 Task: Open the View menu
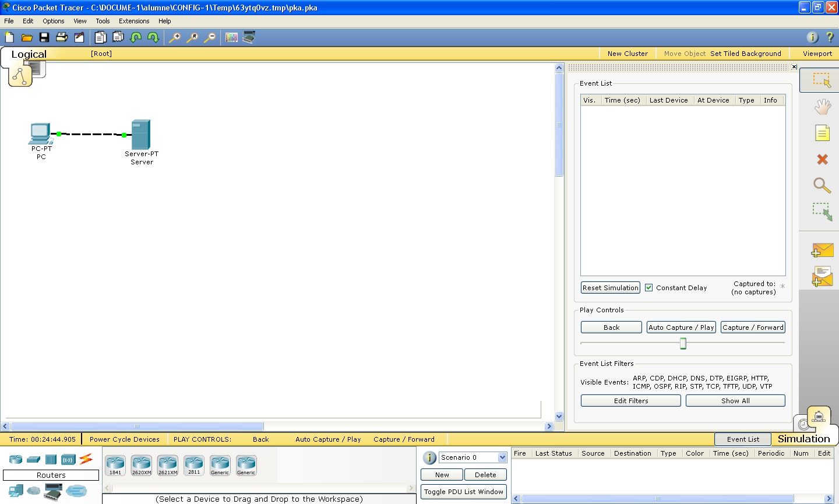(80, 21)
